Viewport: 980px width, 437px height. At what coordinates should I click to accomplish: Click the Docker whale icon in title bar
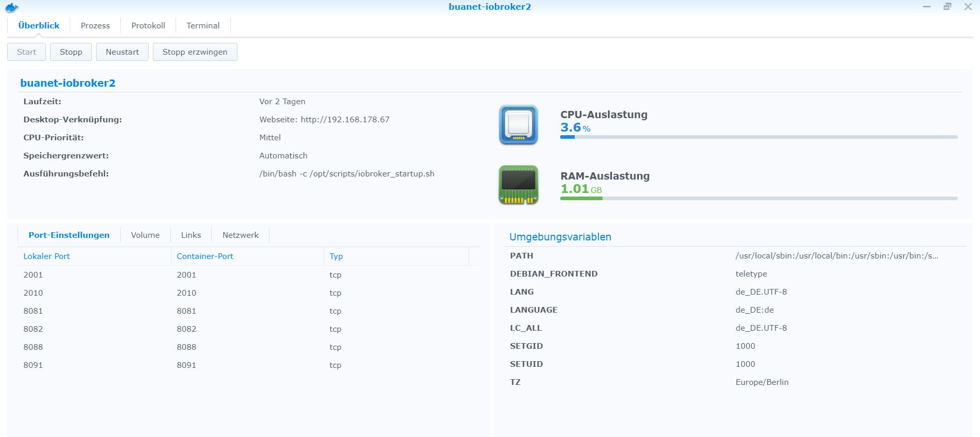pyautogui.click(x=11, y=7)
